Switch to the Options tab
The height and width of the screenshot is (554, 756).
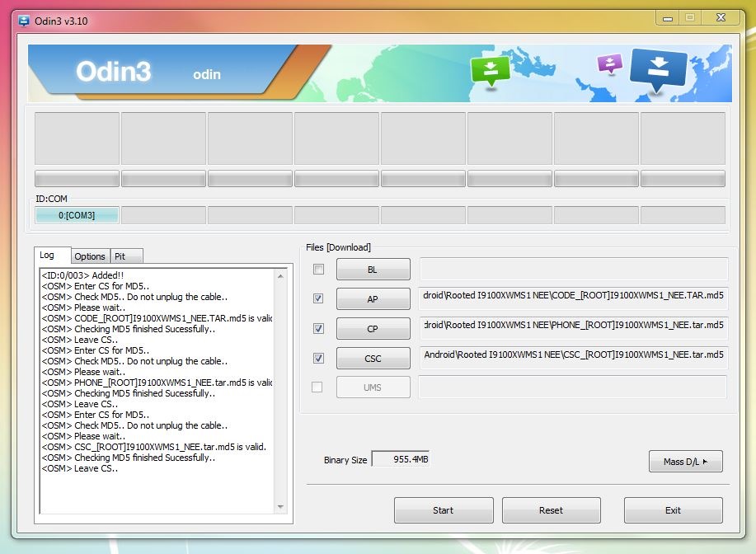[x=90, y=256]
